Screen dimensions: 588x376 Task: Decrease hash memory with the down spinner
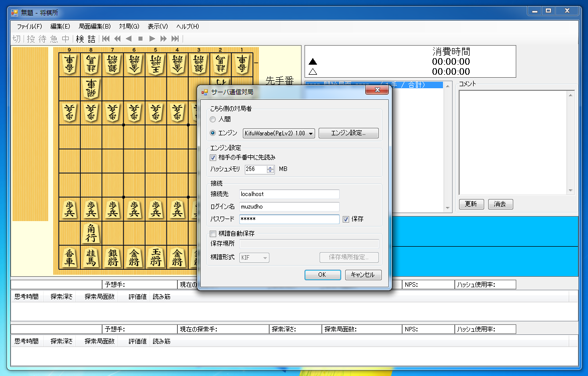click(270, 171)
